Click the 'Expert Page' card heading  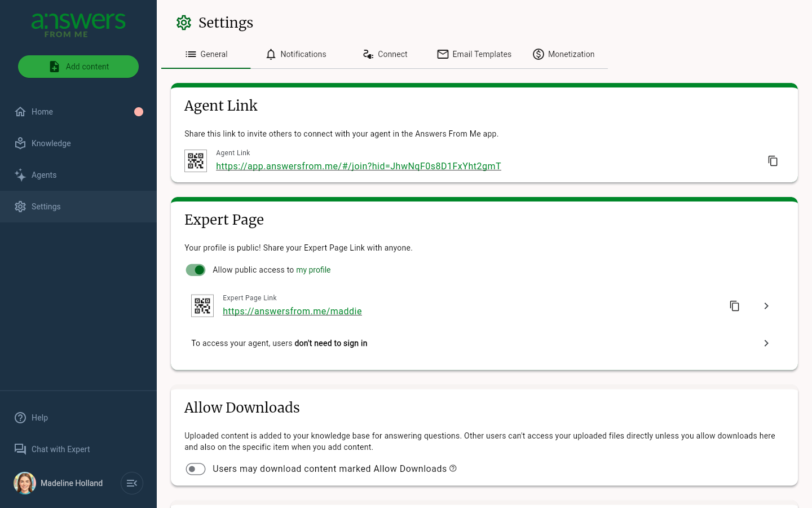pyautogui.click(x=224, y=220)
